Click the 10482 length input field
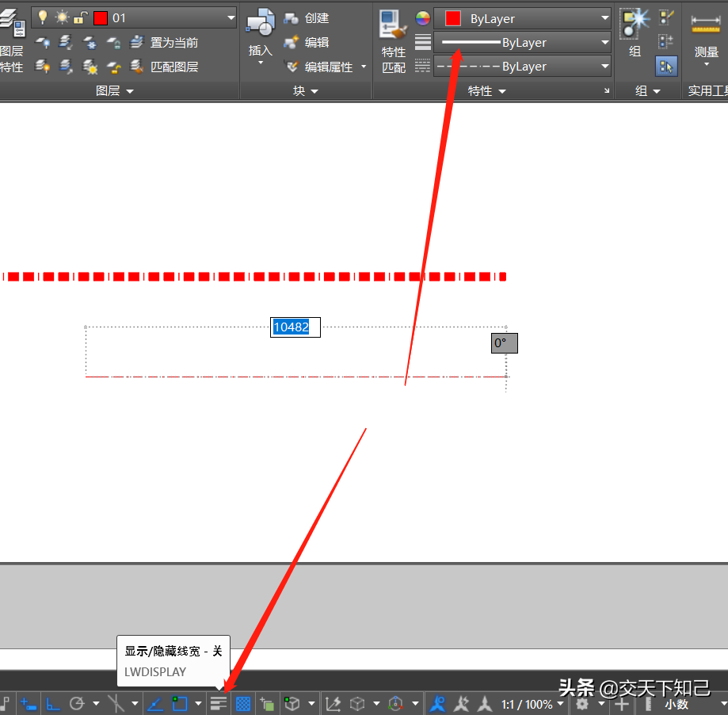Viewport: 728px width, 715px height. 295,327
